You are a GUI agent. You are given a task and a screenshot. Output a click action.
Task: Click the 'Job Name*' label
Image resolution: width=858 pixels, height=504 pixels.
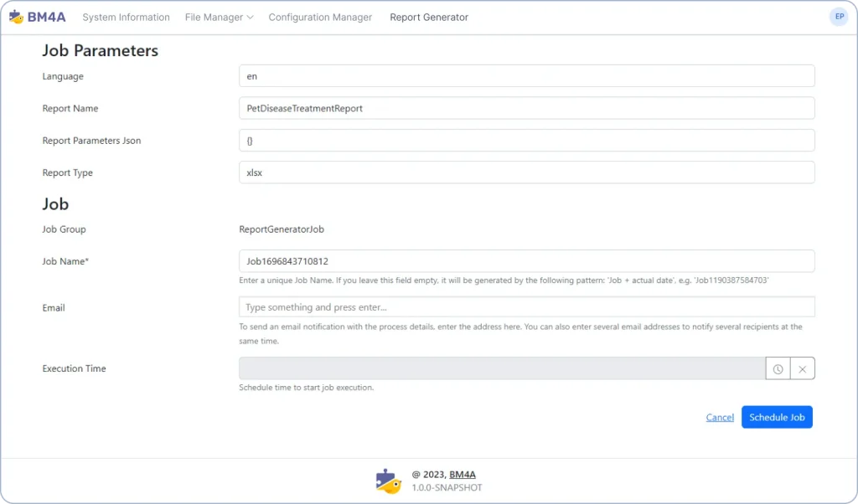[x=65, y=261]
